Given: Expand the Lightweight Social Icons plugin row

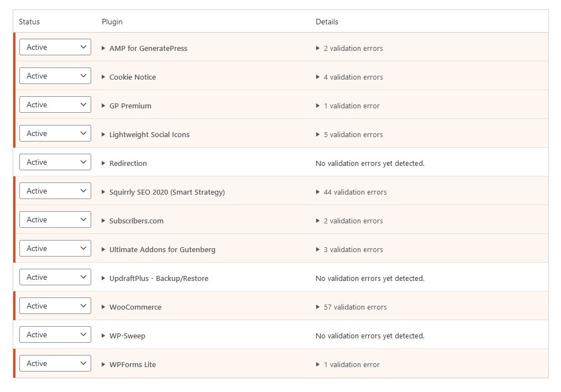Looking at the screenshot, I should (145, 134).
